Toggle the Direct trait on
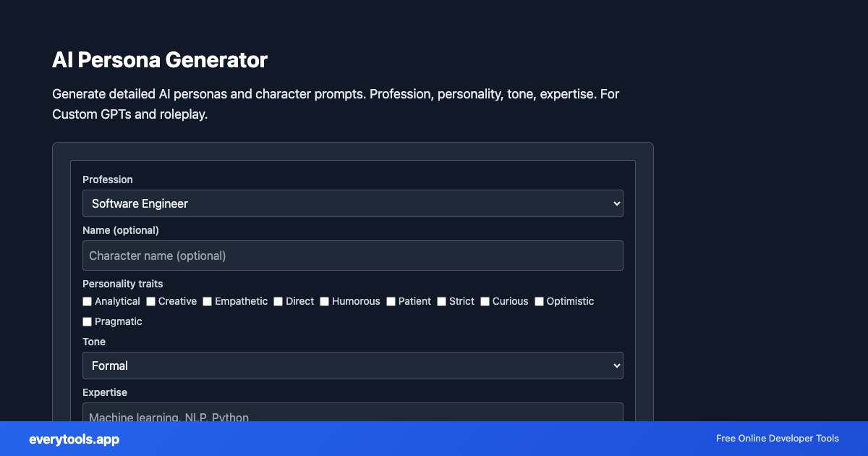868x456 pixels. pyautogui.click(x=278, y=301)
